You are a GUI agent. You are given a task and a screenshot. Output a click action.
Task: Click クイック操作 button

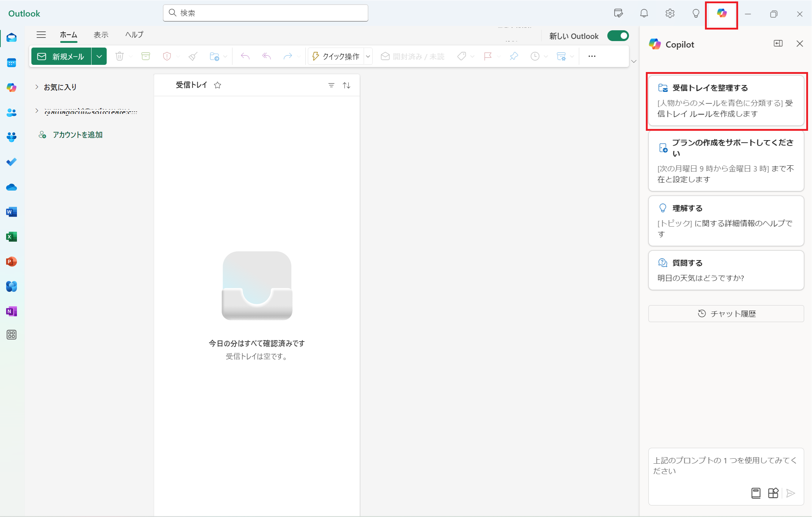[336, 56]
